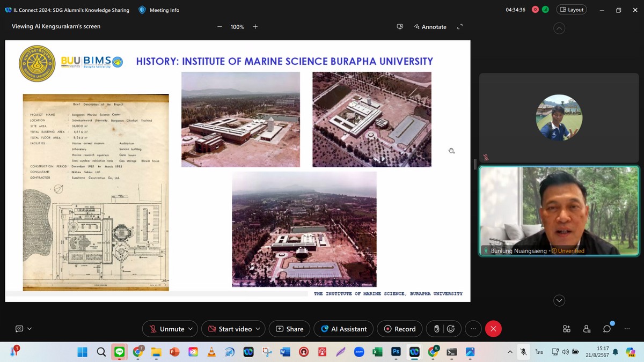Click the red recording indicator icon
The width and height of the screenshot is (644, 362).
click(535, 10)
